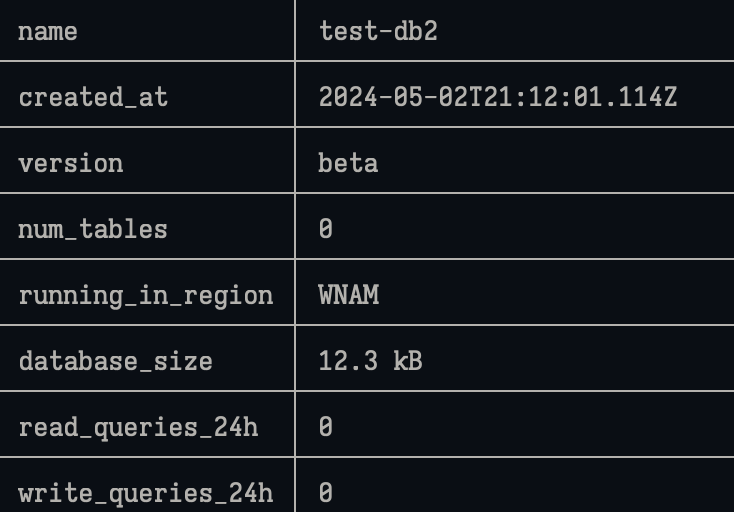Click the database_size label
The height and width of the screenshot is (512, 734).
(x=116, y=362)
